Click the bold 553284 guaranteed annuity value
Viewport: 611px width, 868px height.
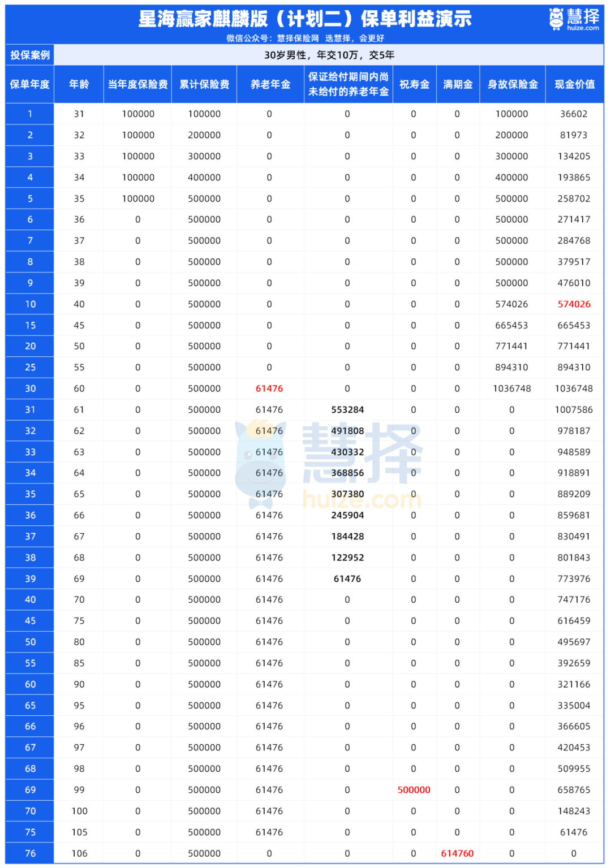tap(347, 410)
